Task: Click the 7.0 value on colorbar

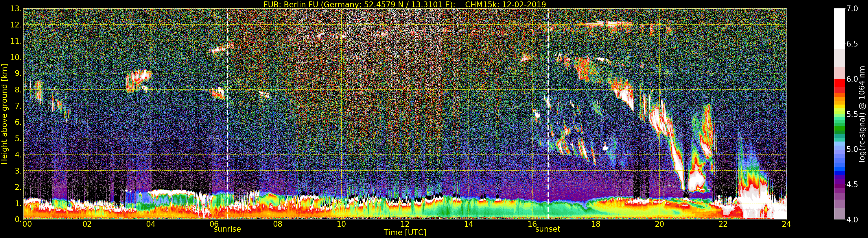Action: pos(852,9)
